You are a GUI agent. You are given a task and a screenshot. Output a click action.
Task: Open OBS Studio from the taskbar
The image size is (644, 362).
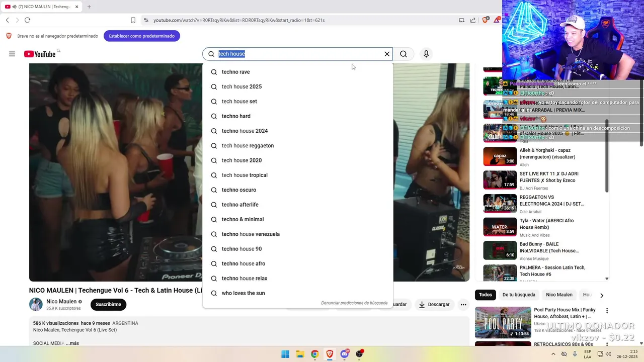[x=359, y=354]
